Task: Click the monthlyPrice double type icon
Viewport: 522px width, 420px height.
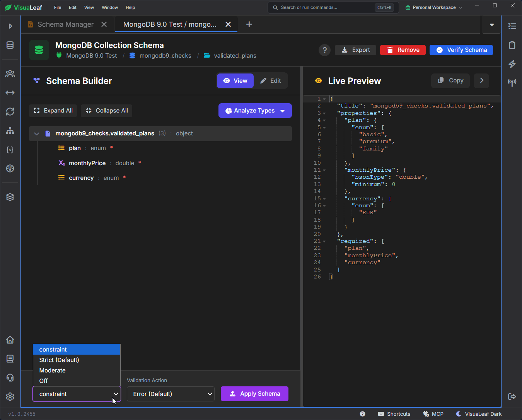Action: 61,163
